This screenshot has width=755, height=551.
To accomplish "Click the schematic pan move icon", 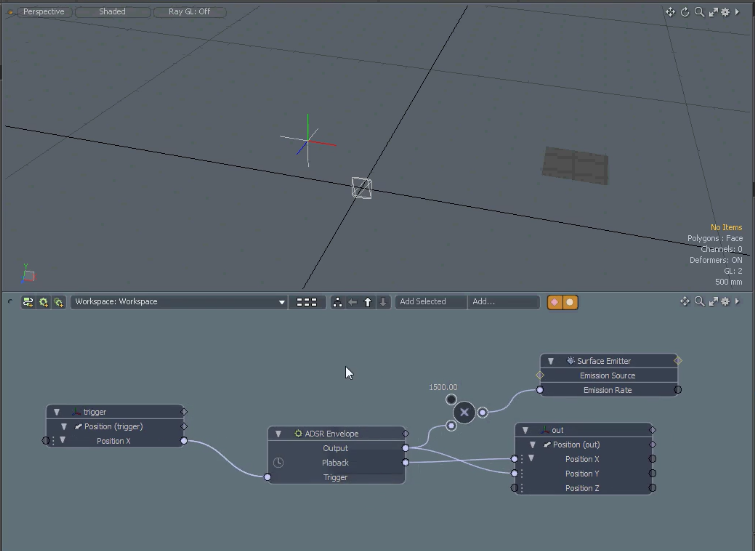I will [685, 301].
